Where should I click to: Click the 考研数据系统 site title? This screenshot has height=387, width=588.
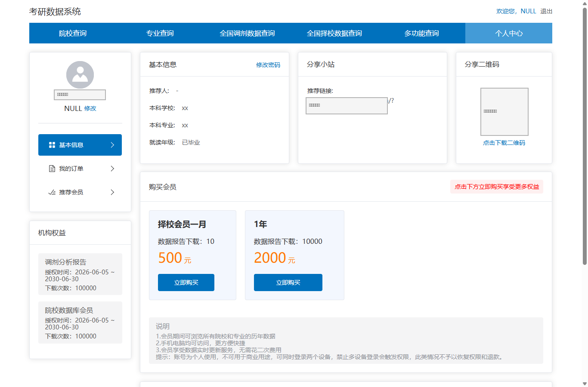coord(55,12)
